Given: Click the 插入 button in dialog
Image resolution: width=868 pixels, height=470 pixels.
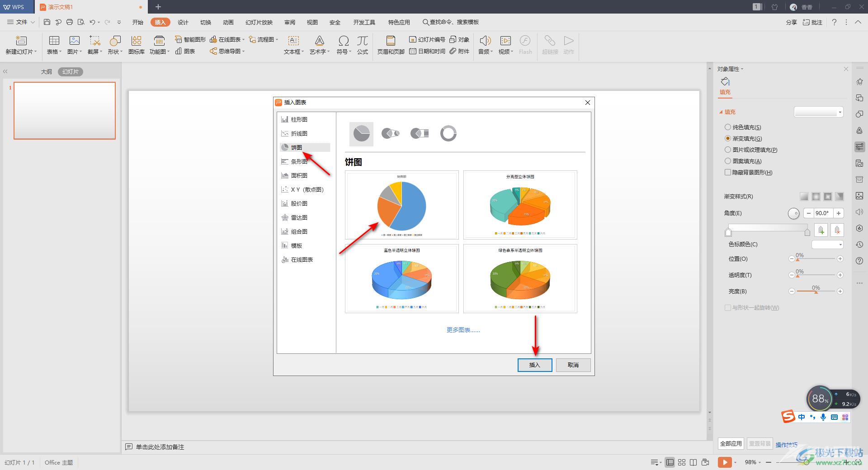Looking at the screenshot, I should [535, 365].
